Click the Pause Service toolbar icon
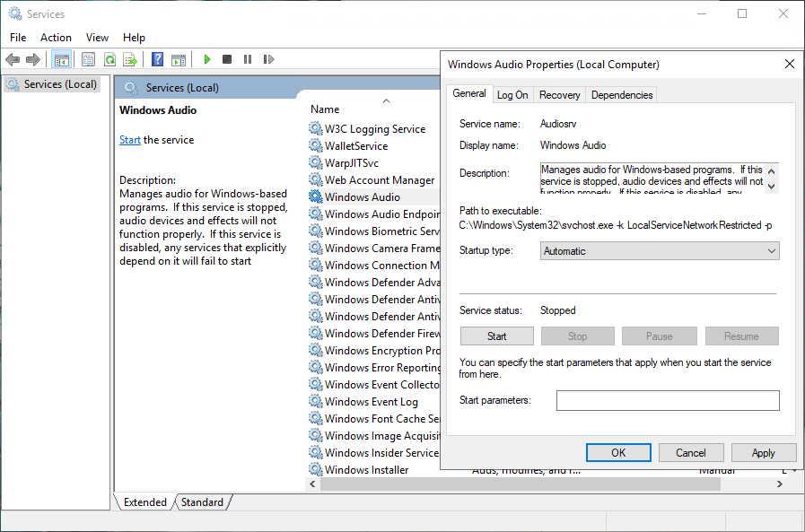805x532 pixels. tap(248, 59)
